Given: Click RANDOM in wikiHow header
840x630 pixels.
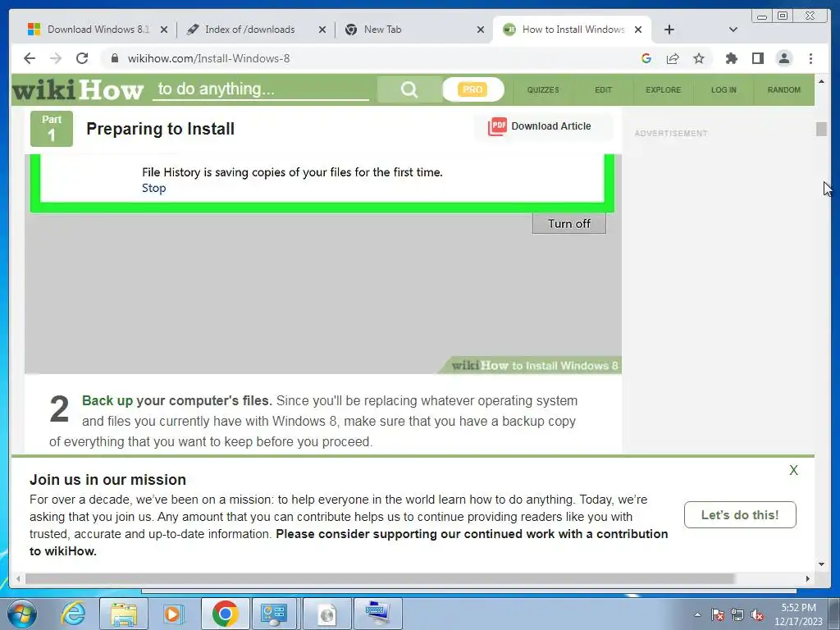Looking at the screenshot, I should tap(783, 89).
